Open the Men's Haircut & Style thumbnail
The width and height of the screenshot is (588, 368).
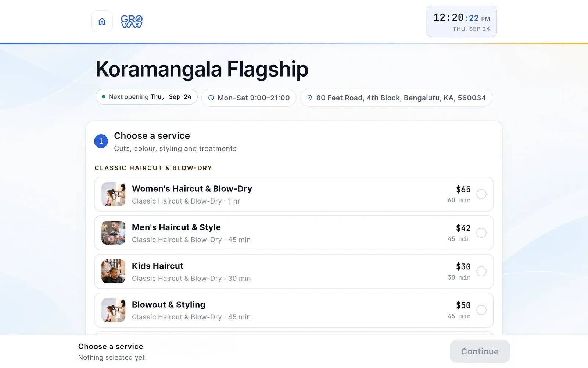113,233
